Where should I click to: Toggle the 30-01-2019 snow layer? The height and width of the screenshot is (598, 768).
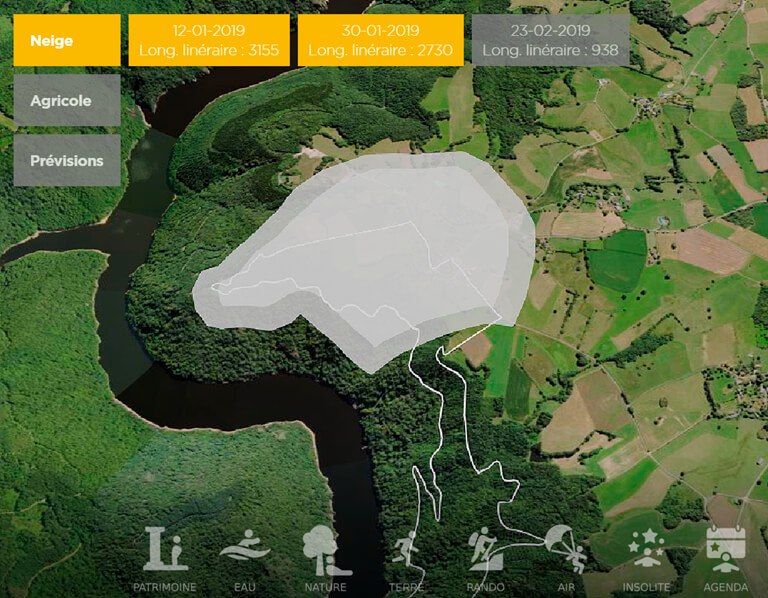coord(381,40)
